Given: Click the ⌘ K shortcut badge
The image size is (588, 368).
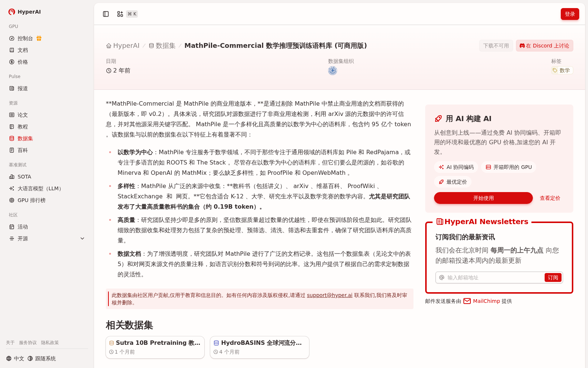Looking at the screenshot, I should (132, 14).
